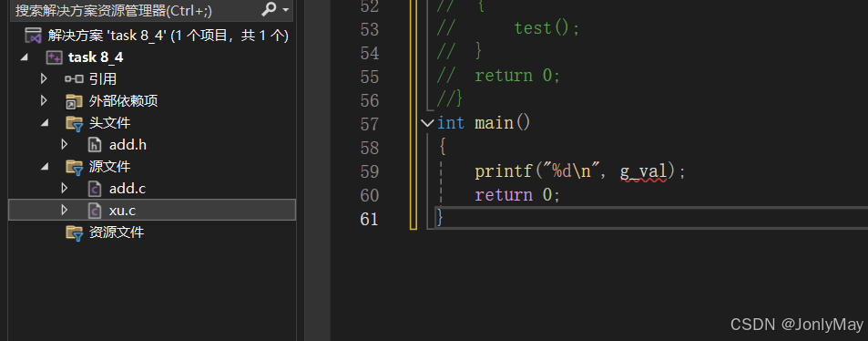
Task: Collapse the task 8_4 project node
Action: pos(24,57)
